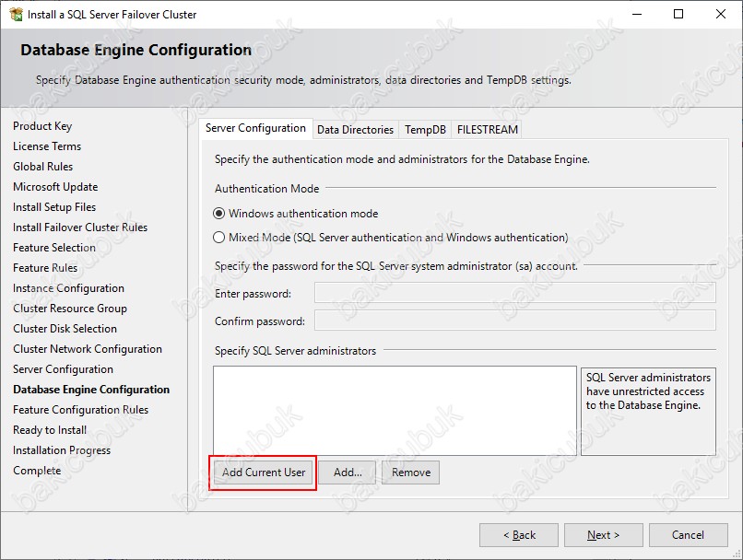Click the Cluster Disk Selection step
743x560 pixels.
click(65, 329)
